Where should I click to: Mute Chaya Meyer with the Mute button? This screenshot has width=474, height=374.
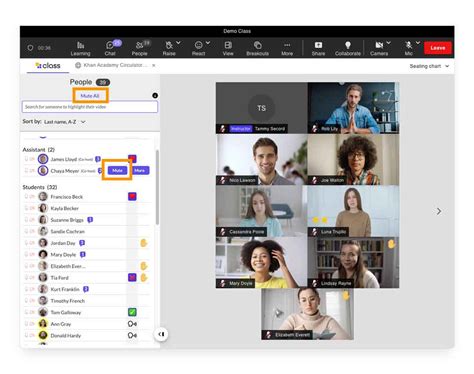(x=117, y=170)
